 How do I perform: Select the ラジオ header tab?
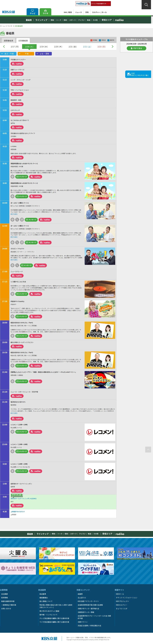pyautogui.click(x=45, y=12)
